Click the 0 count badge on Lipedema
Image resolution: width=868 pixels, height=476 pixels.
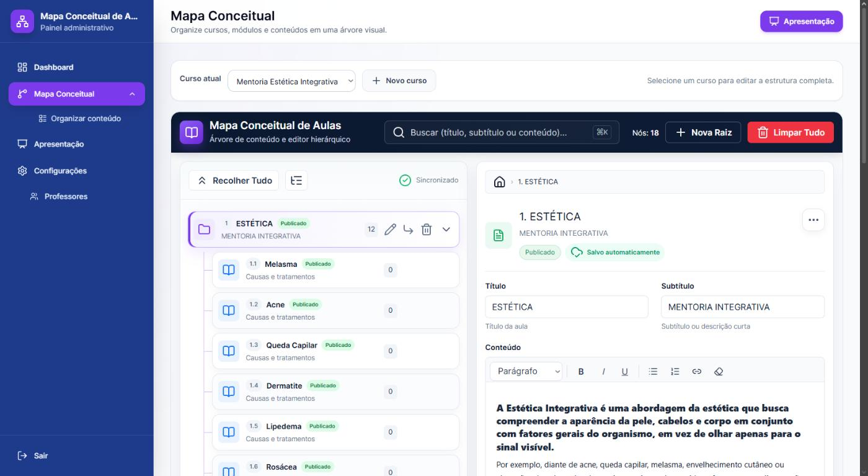[x=390, y=432]
